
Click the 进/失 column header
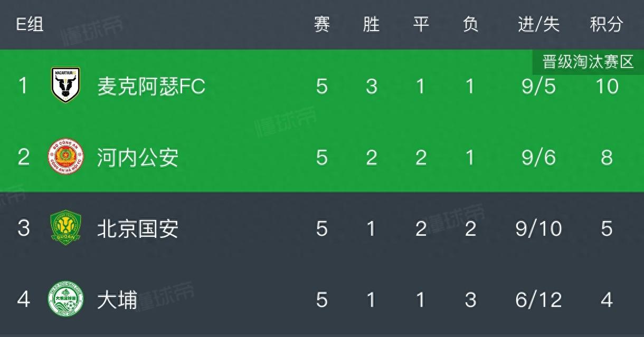[538, 24]
